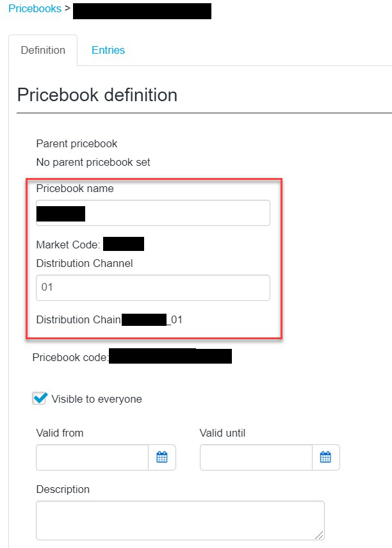392x548 pixels.
Task: Click inside the Description text area
Action: pyautogui.click(x=180, y=520)
